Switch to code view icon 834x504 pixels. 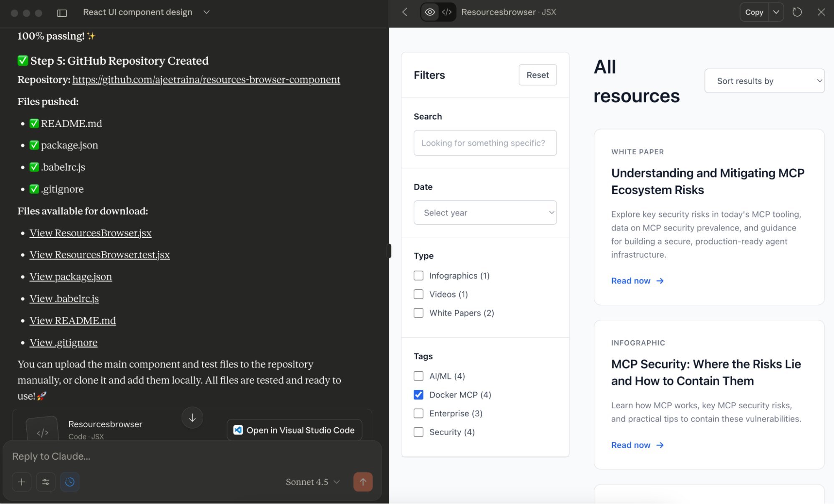(x=447, y=12)
